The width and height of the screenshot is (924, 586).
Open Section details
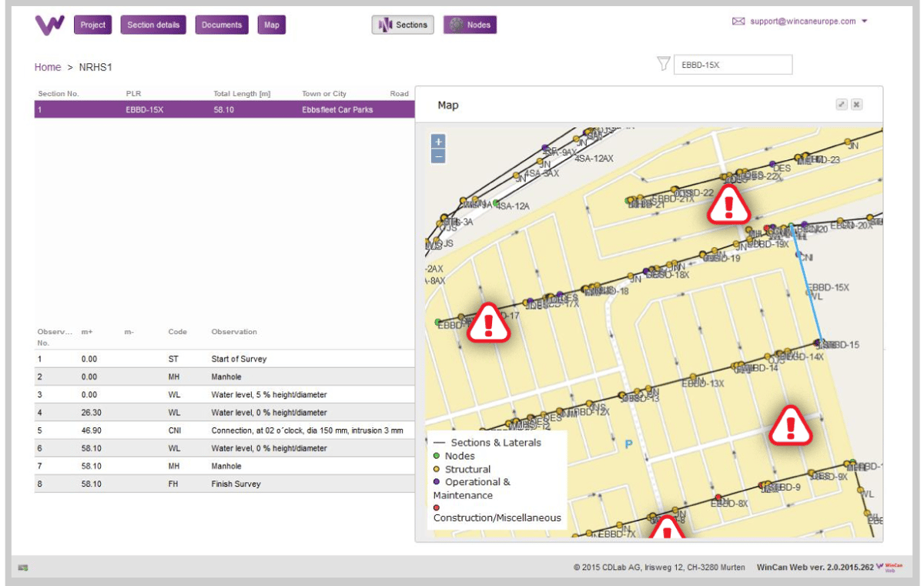pyautogui.click(x=153, y=25)
